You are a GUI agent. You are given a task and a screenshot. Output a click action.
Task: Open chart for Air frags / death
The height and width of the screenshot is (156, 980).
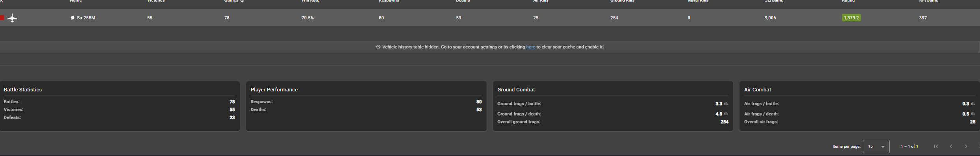[973, 114]
